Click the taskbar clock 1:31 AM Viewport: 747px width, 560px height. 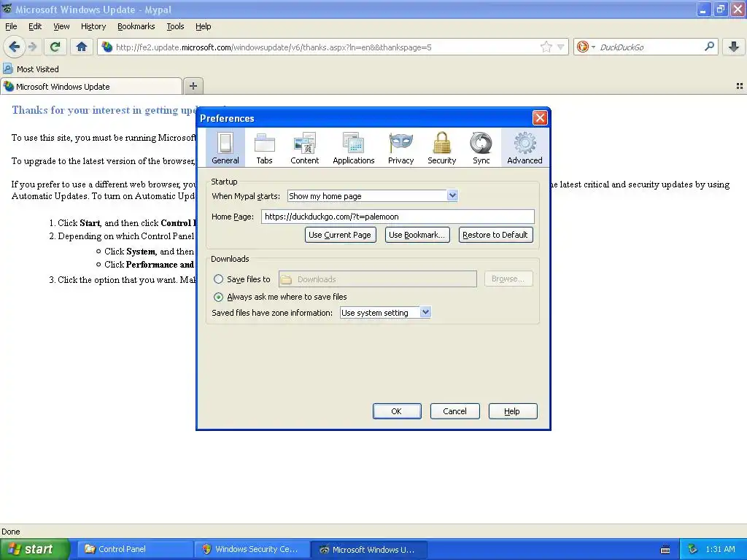pos(720,549)
